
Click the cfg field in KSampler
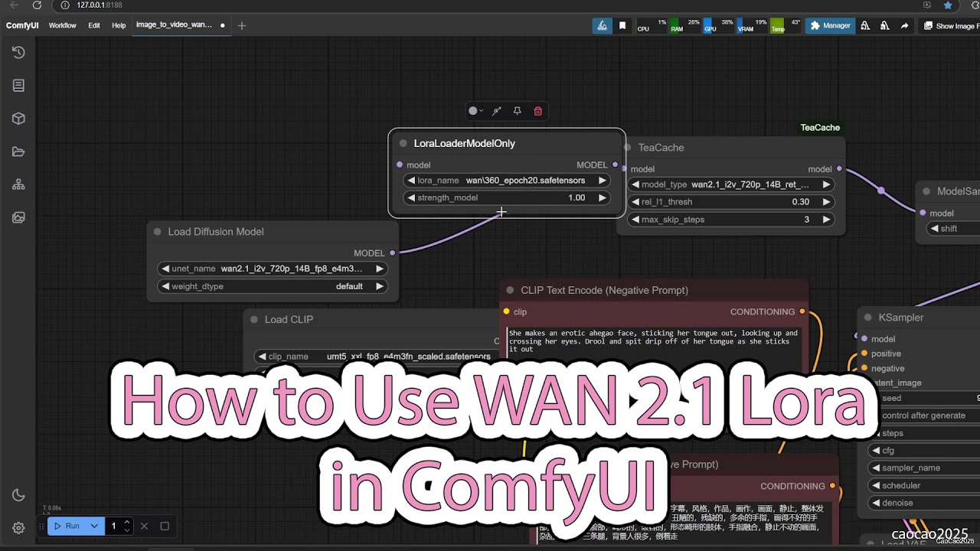pos(925,451)
